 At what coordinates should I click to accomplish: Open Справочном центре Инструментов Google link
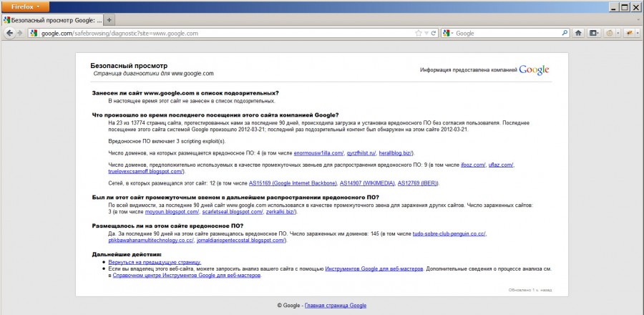(x=187, y=276)
